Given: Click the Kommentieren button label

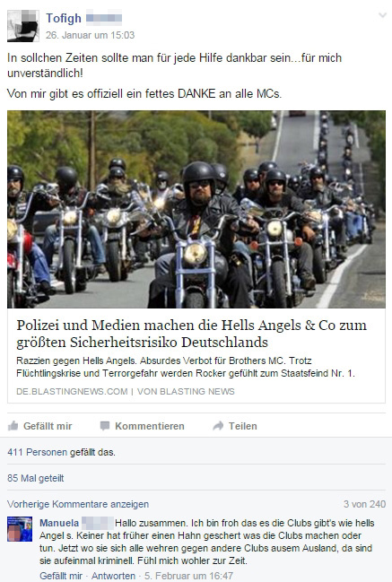Looking at the screenshot, I should (x=150, y=426).
